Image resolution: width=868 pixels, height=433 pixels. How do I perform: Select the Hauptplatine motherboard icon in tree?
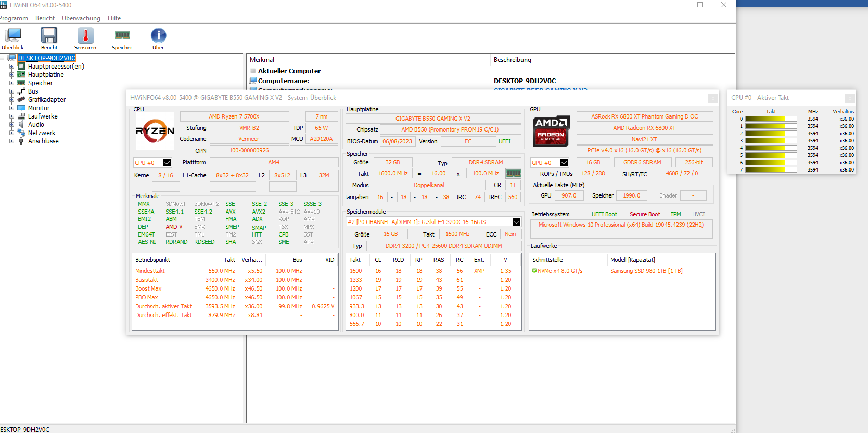point(21,75)
